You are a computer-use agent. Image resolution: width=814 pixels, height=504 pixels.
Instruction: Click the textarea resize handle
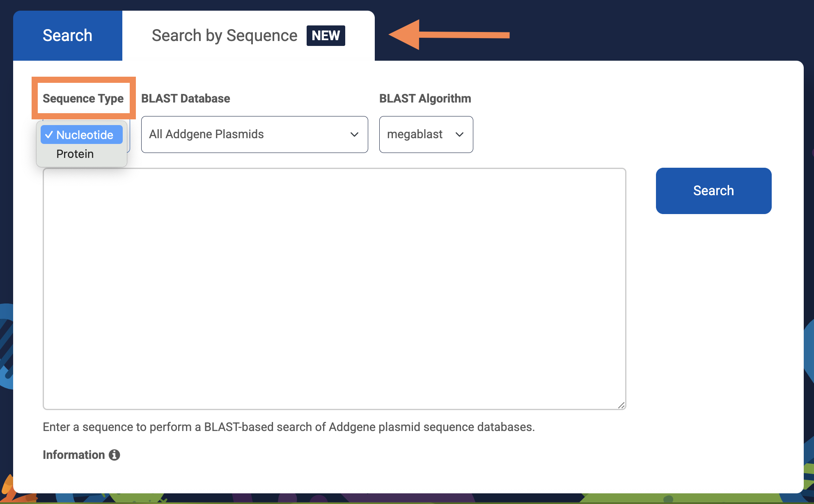click(621, 405)
